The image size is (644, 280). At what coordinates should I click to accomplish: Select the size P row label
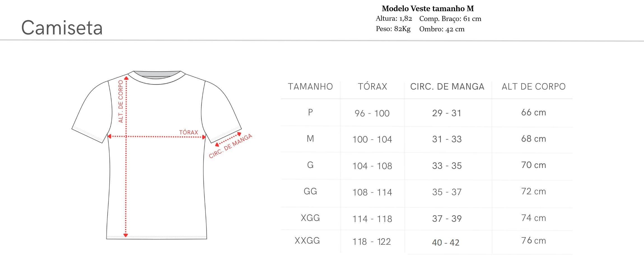(x=310, y=112)
